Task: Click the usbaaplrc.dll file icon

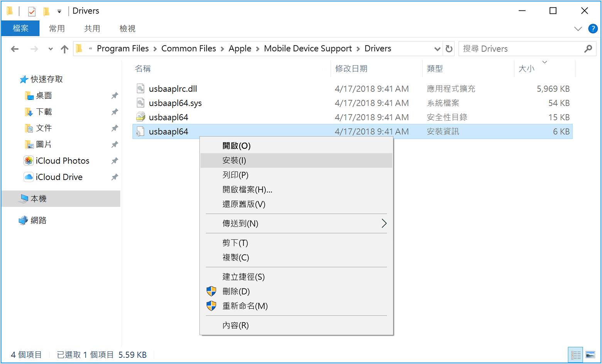Action: click(x=140, y=89)
